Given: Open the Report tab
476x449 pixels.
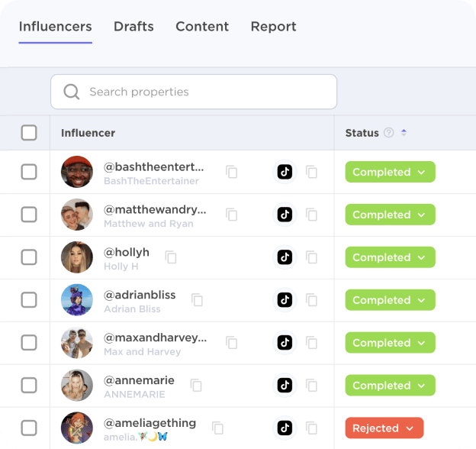Looking at the screenshot, I should [273, 27].
